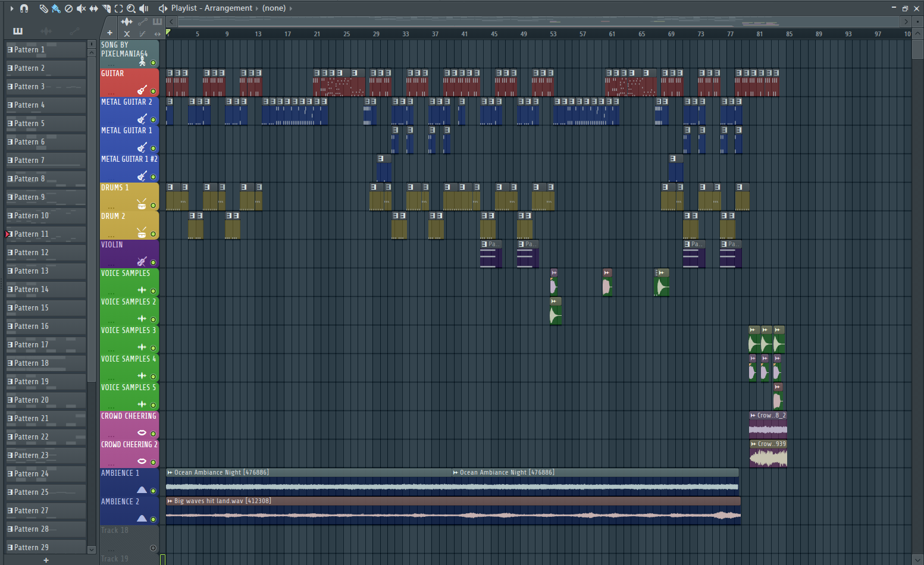Click bar 41 on the timeline ruler
The width and height of the screenshot is (924, 565).
[x=465, y=34]
